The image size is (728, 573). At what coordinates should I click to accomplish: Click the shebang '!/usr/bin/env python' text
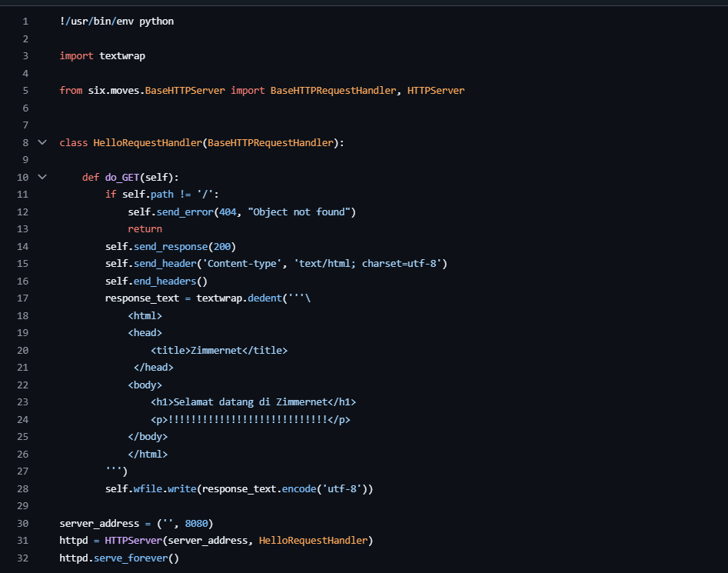click(117, 22)
